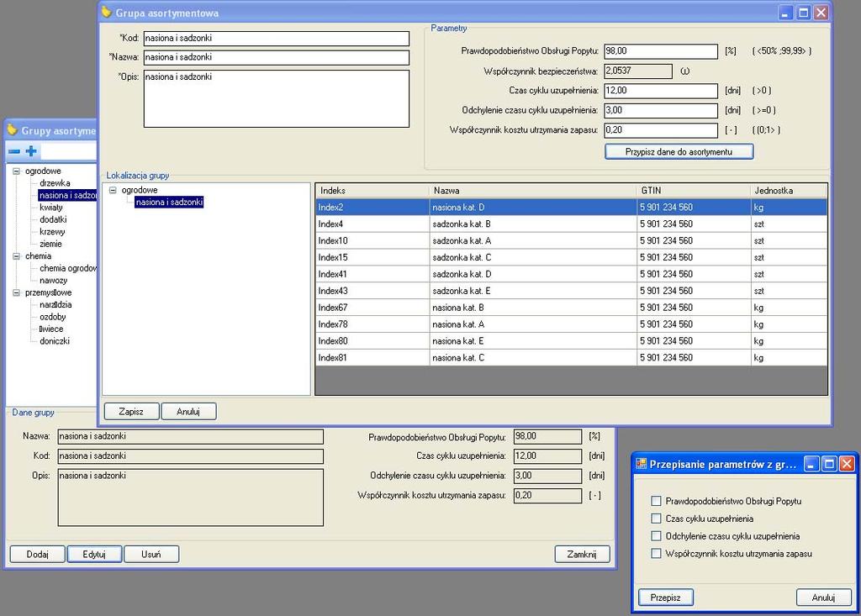The image size is (861, 616).
Task: Click the Nazwa input in Grupa asortymentowa
Action: pyautogui.click(x=276, y=57)
